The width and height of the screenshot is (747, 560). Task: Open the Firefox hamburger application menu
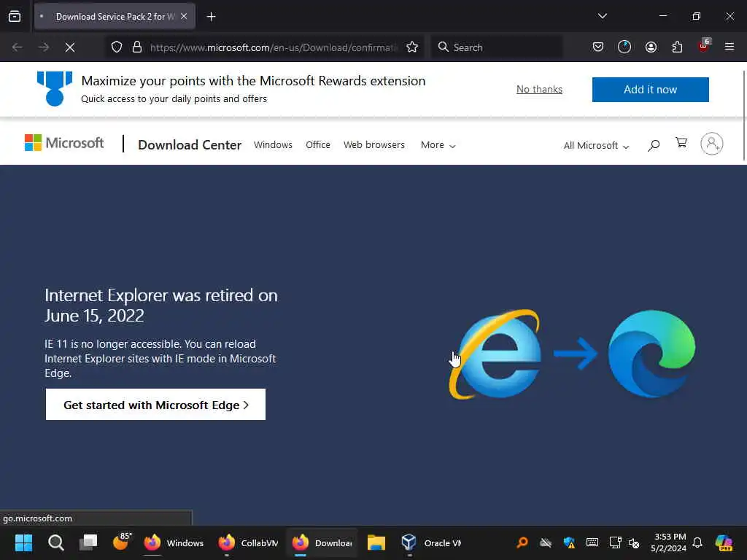[729, 47]
